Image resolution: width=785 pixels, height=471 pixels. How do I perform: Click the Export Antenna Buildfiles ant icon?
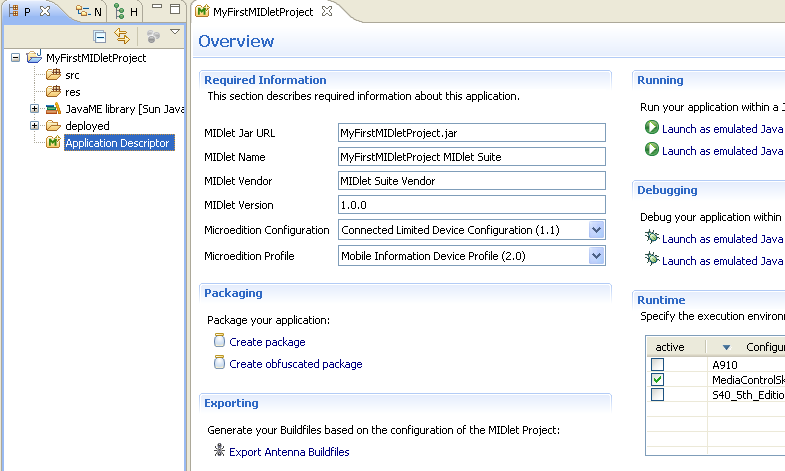point(220,451)
